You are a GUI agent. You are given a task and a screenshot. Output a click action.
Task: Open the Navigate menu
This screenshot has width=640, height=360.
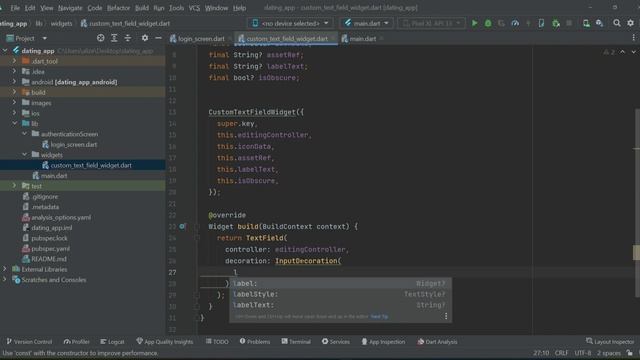click(x=70, y=8)
